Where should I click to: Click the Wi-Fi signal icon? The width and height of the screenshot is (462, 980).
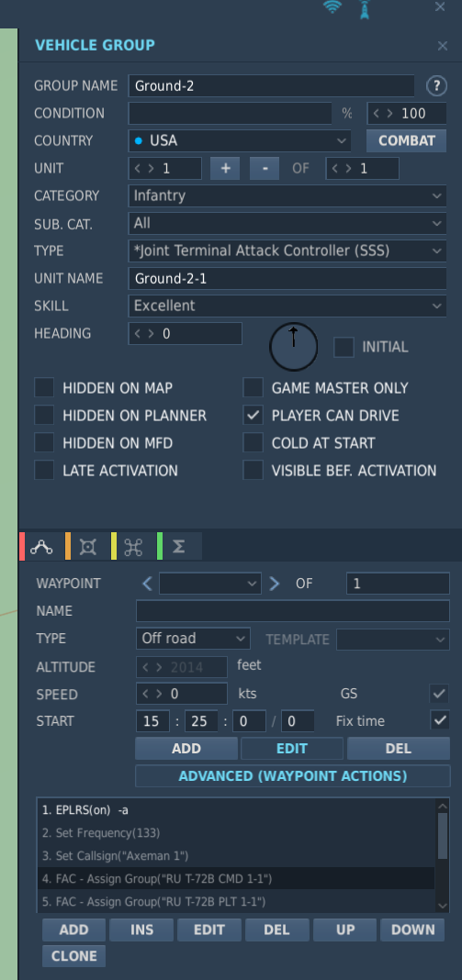[332, 7]
